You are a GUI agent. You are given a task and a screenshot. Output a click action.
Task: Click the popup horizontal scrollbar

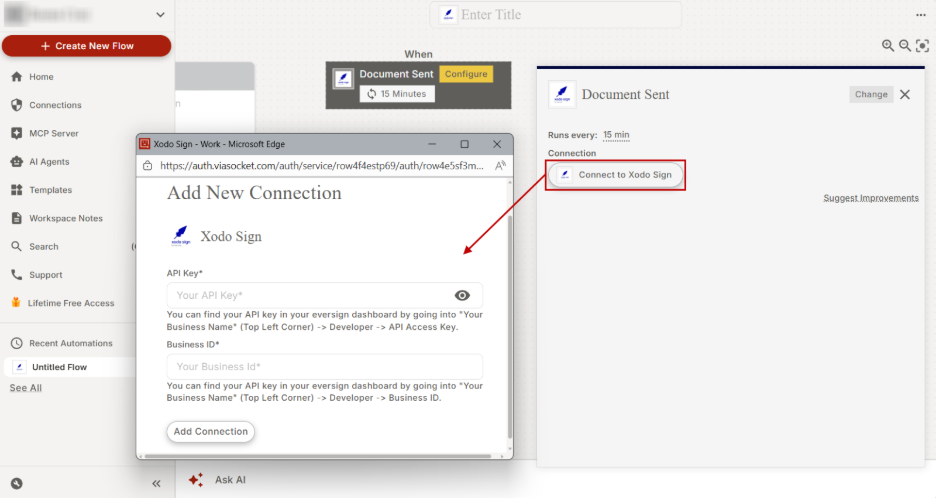click(318, 457)
